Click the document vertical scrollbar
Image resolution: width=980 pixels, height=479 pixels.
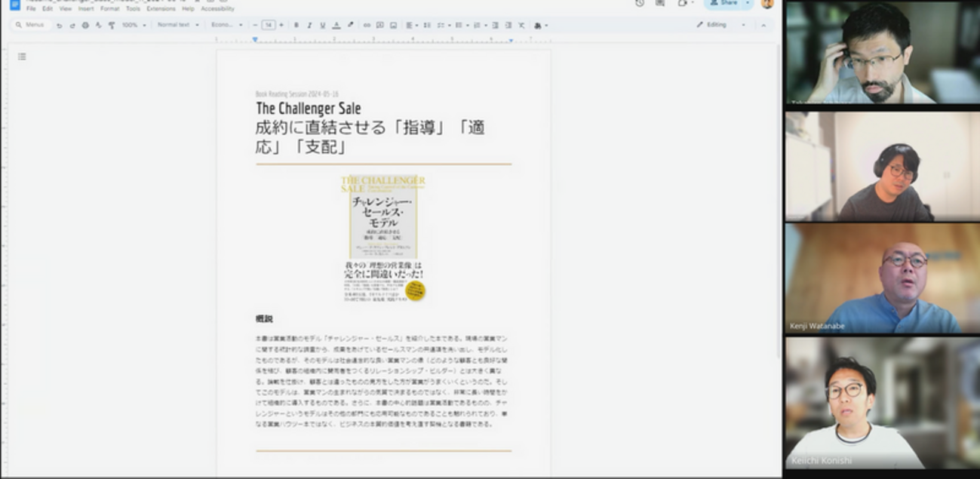pyautogui.click(x=779, y=200)
